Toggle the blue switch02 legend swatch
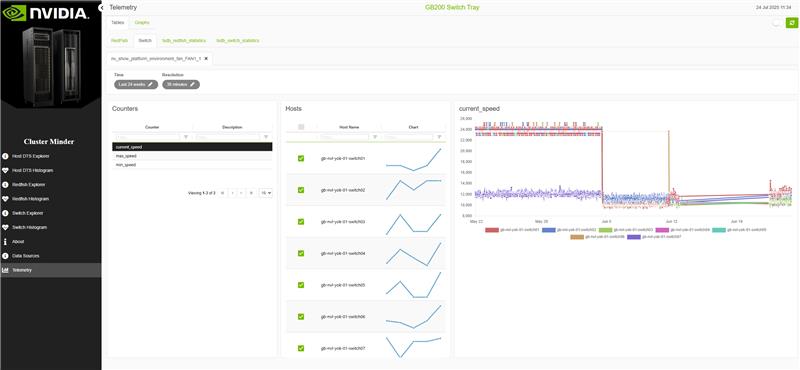Screen dimensions: 800x370 [x=548, y=230]
